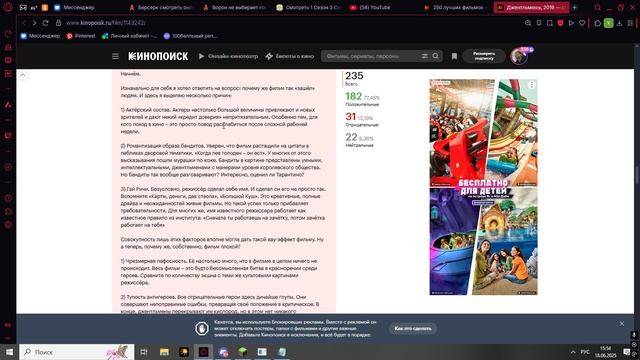Switch to the Смотреть 1 Сезон tab
Viewport: 640px width, 360px height.
308,7
